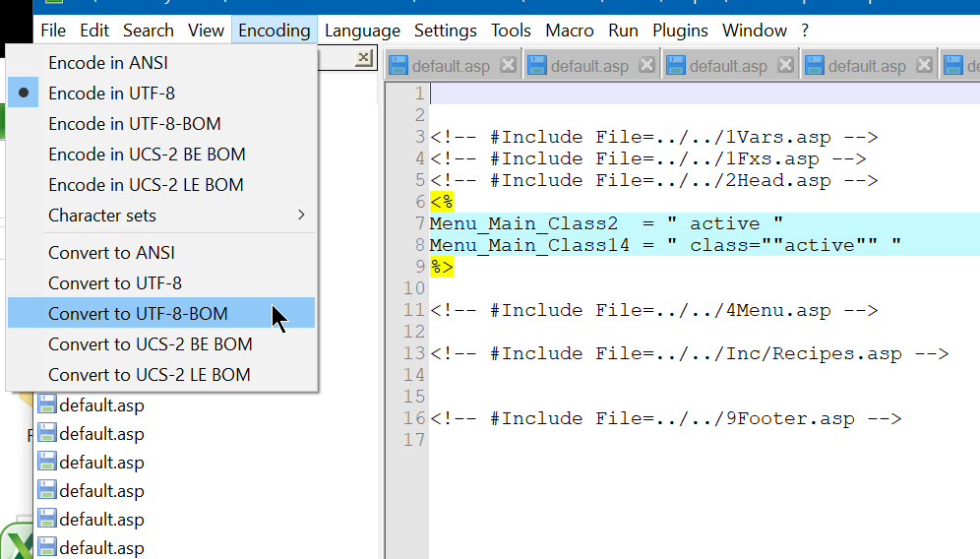
Task: Choose Encode in ANSI
Action: tap(108, 63)
